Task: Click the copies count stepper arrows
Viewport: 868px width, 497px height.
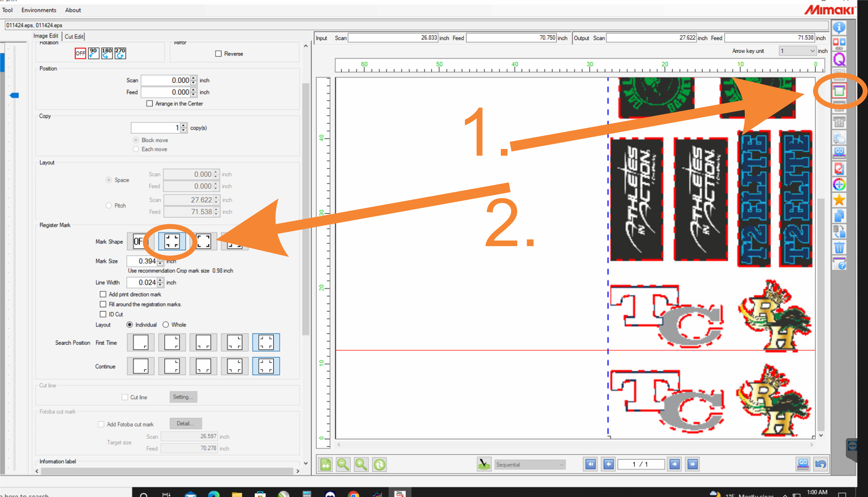Action: point(183,128)
